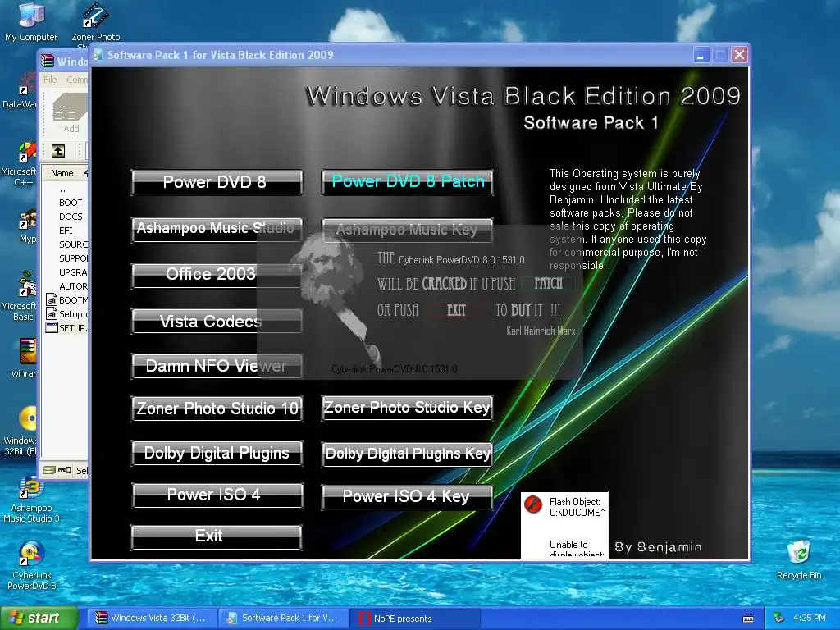Select AUTOR file in WinRAR list
The height and width of the screenshot is (630, 840).
coord(73,286)
